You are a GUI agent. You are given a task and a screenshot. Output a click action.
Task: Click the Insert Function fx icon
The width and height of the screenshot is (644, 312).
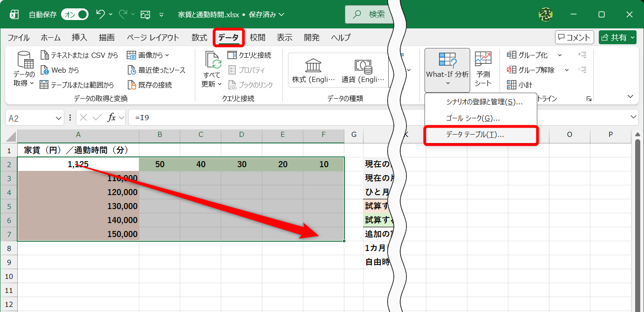112,118
